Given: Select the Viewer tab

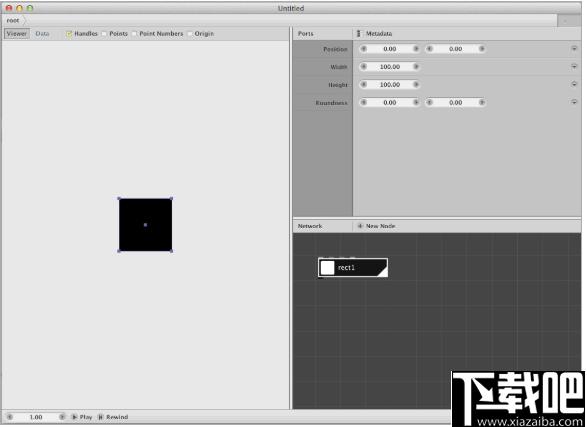Looking at the screenshot, I should click(17, 34).
